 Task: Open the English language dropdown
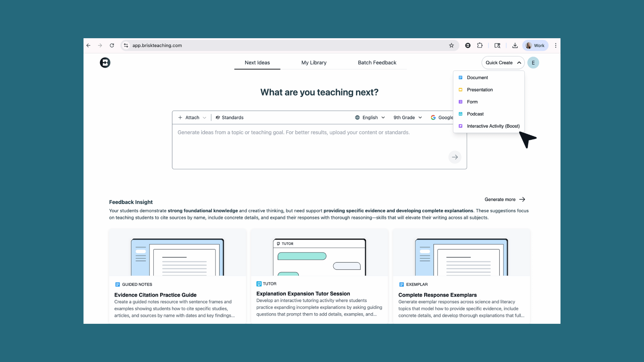pos(370,118)
